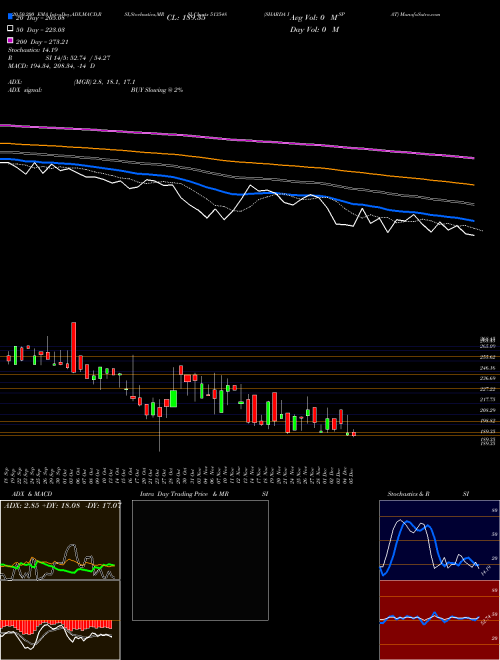Click the 'ADX signal:' label
The width and height of the screenshot is (500, 660).
click(x=25, y=90)
